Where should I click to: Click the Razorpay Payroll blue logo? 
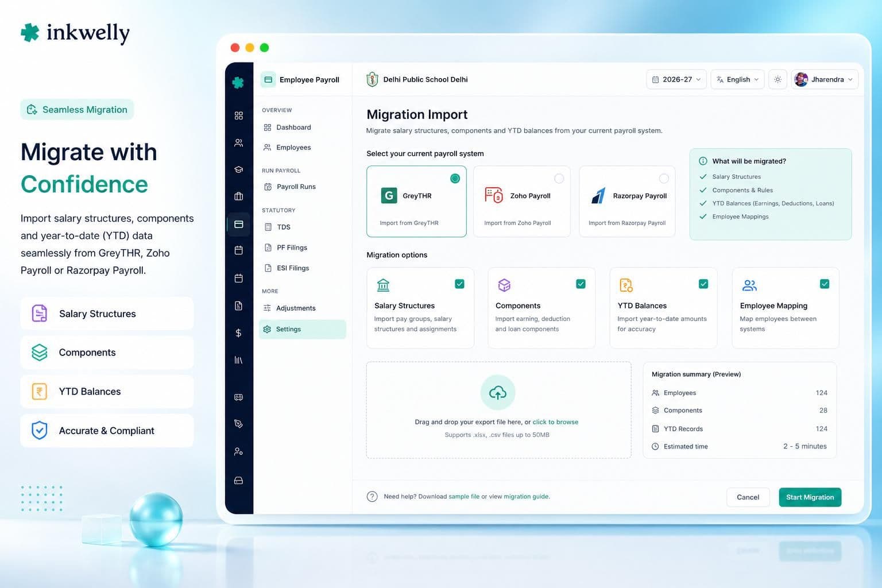point(598,195)
